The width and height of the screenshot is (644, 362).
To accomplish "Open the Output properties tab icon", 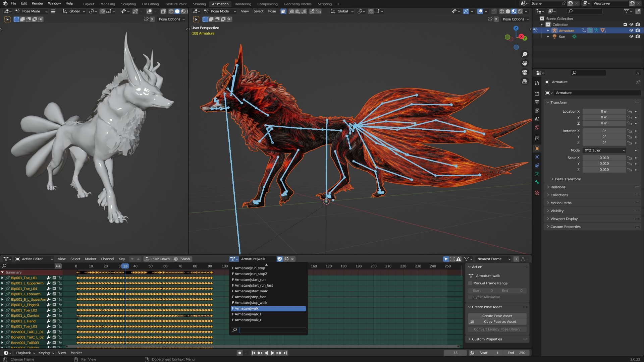I will click(537, 102).
